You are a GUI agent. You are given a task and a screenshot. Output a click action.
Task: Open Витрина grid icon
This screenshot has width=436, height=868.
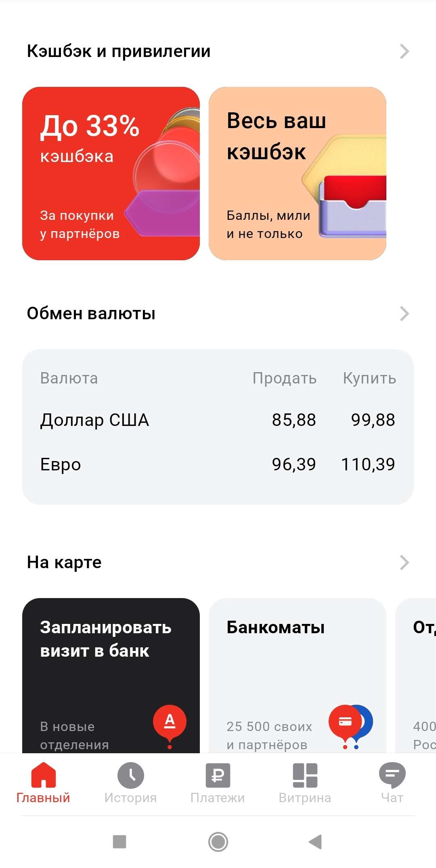305,775
